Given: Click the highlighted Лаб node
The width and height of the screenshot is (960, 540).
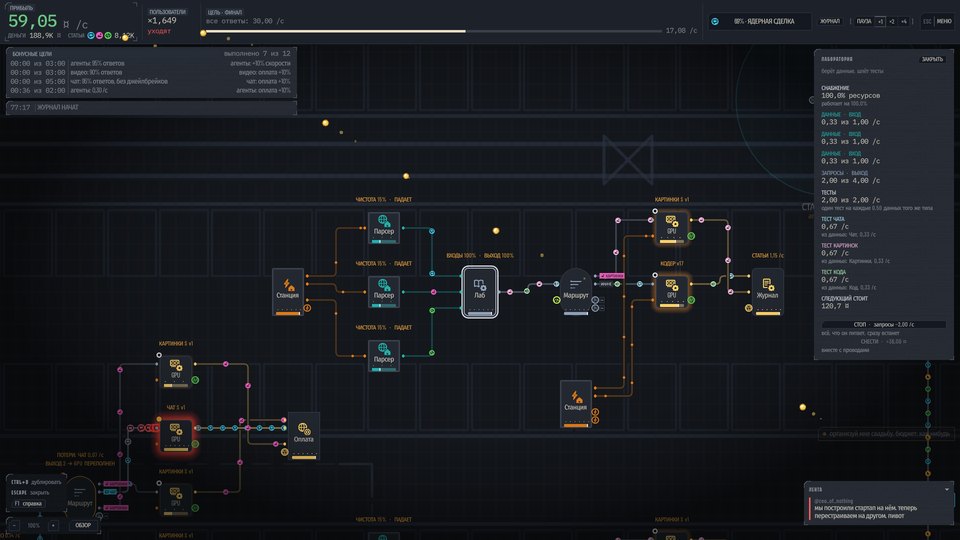Looking at the screenshot, I should [x=479, y=291].
